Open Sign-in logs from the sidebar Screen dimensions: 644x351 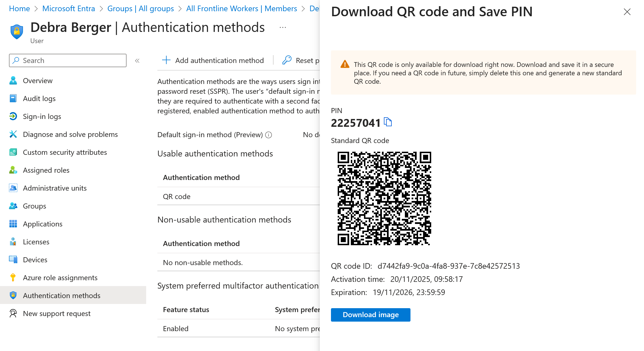pos(42,116)
